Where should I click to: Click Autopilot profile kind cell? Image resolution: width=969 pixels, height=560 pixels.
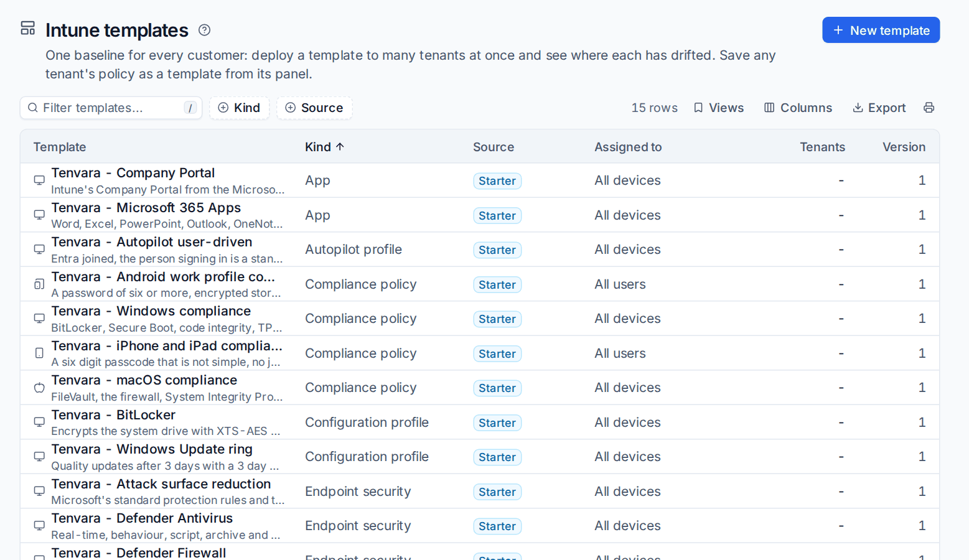click(353, 250)
